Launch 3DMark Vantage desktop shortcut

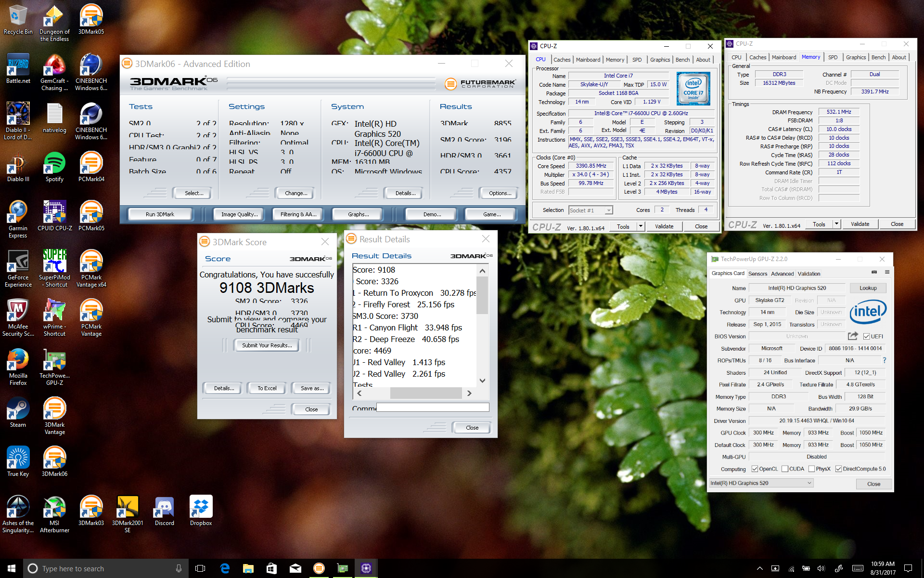click(x=54, y=416)
